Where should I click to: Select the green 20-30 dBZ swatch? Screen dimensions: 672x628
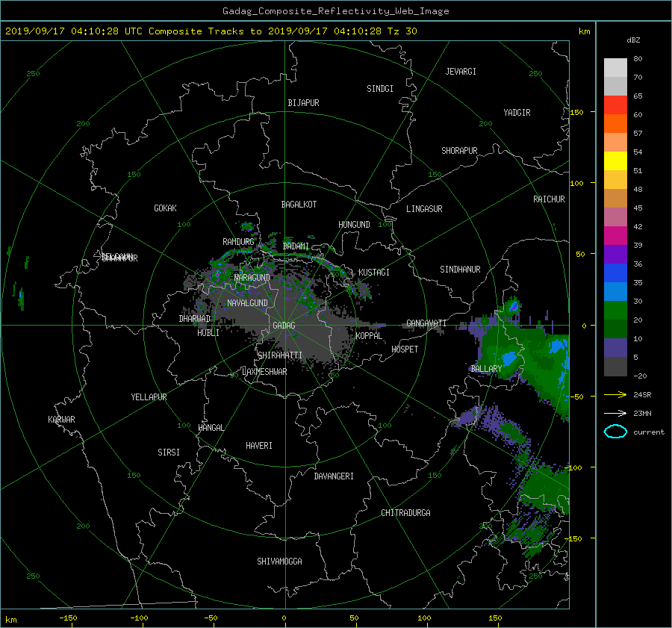tap(615, 311)
